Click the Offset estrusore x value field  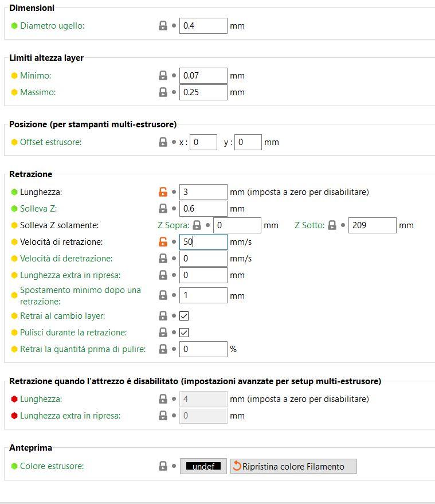tap(203, 142)
